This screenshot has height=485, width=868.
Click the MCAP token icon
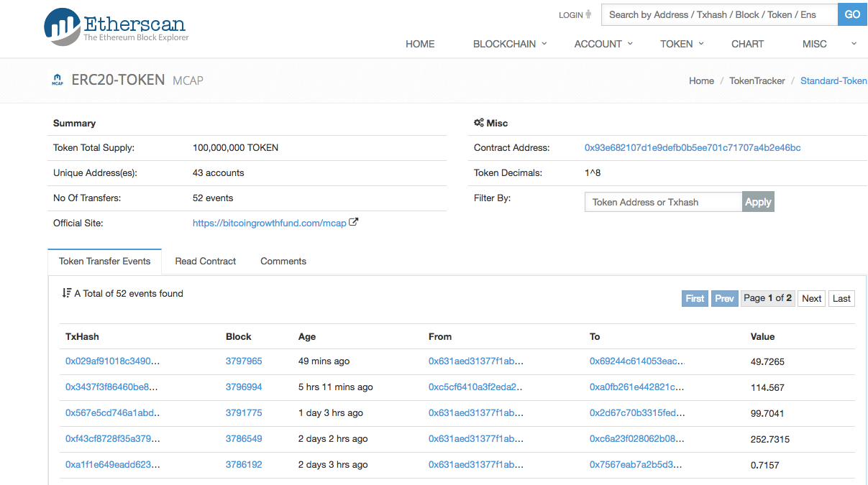coord(58,80)
